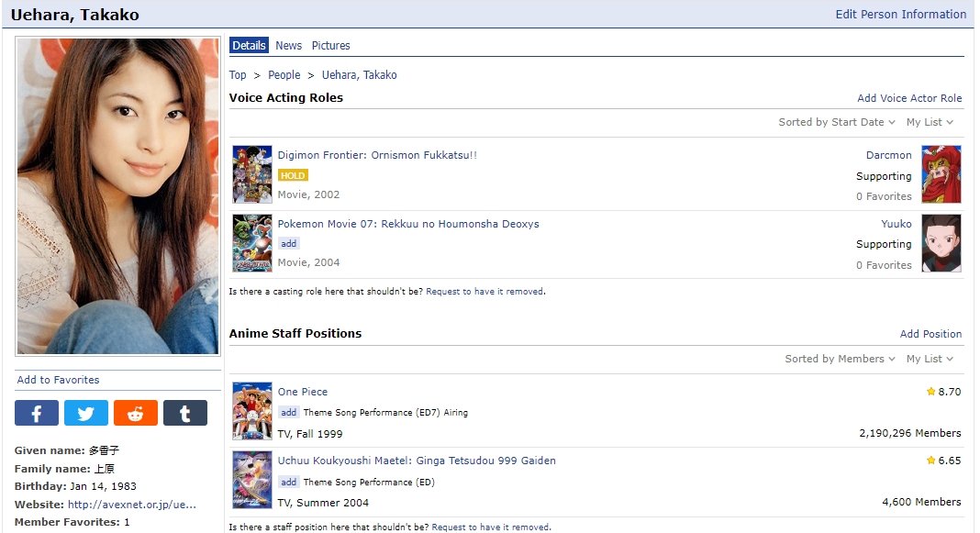Open Add Voice Actor Role link

click(x=909, y=98)
